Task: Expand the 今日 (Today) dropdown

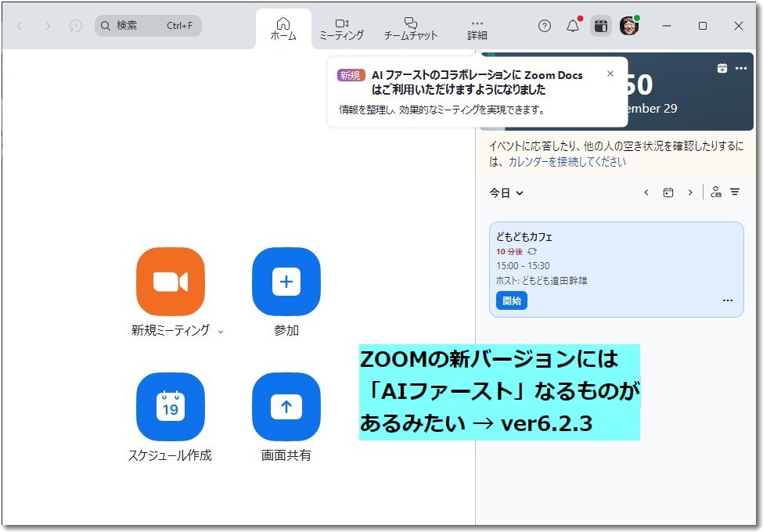Action: [506, 192]
